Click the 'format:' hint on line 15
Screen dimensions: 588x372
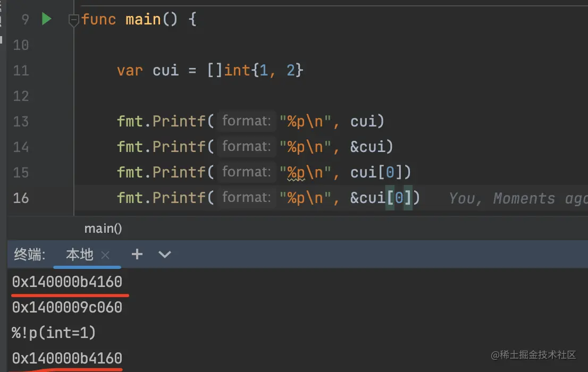(x=246, y=172)
